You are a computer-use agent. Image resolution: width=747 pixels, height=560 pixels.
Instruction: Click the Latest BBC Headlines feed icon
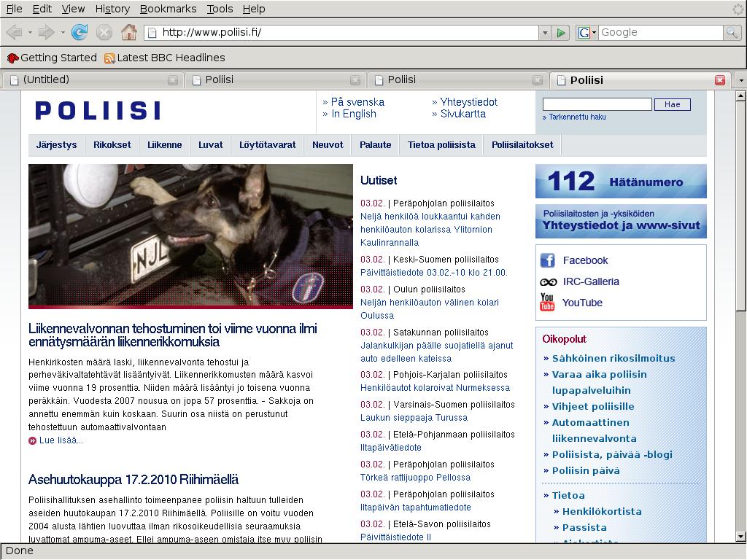[x=109, y=58]
